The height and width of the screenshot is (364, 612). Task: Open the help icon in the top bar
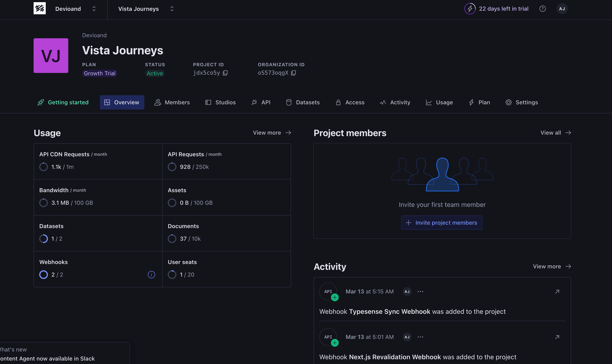click(543, 9)
